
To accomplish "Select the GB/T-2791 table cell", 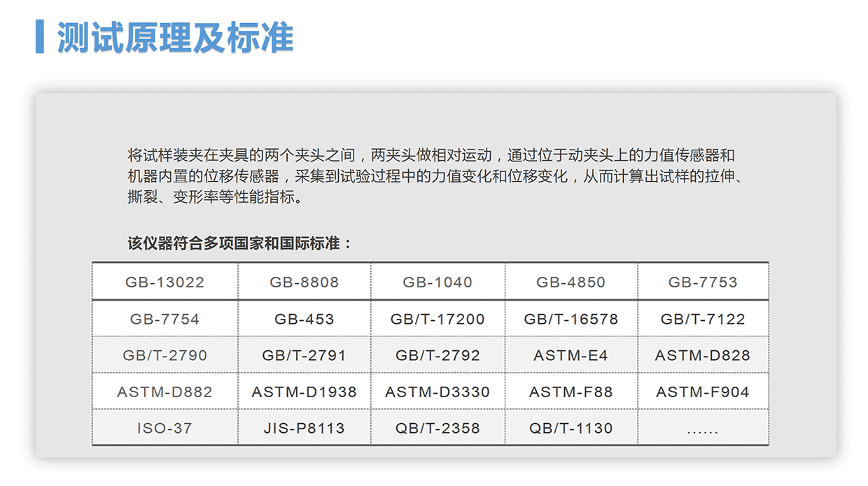I will coord(304,355).
